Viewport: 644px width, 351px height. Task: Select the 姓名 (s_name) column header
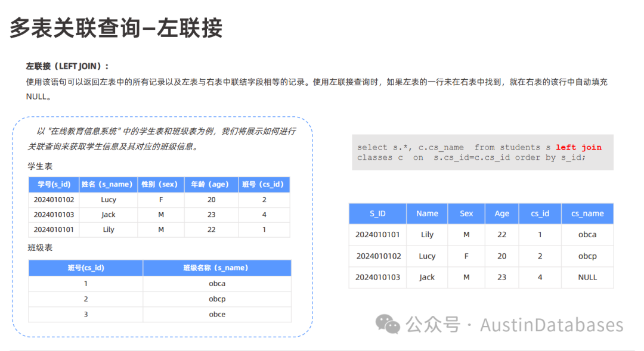[109, 184]
